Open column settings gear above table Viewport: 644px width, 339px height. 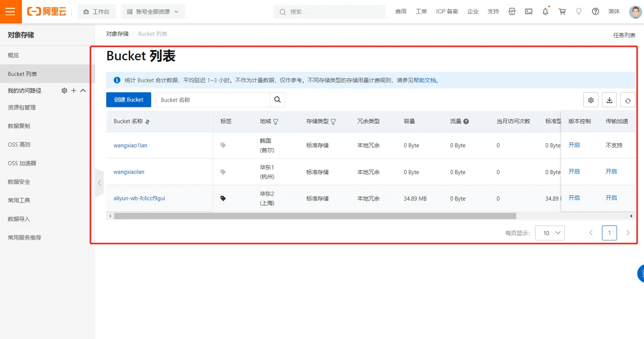pos(591,100)
